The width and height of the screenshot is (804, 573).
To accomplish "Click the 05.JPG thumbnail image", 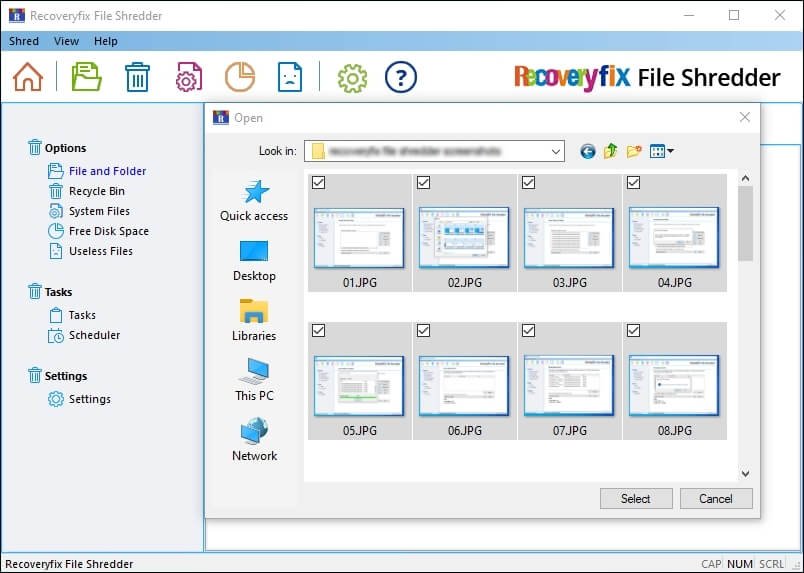I will coord(359,386).
